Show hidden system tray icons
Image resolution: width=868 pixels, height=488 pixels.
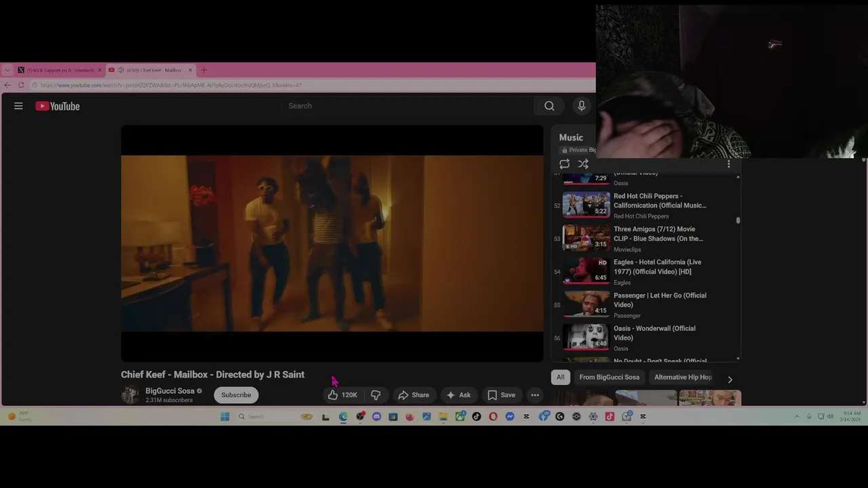[797, 417]
